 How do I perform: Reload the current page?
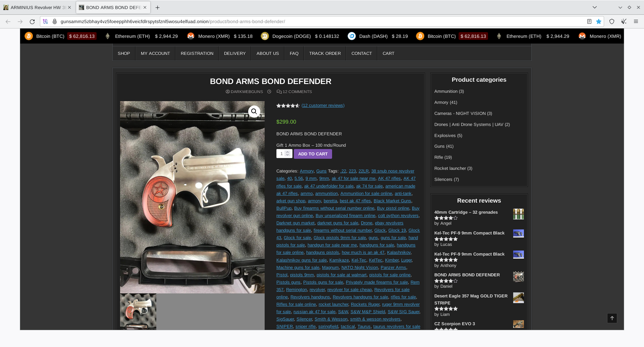32,21
